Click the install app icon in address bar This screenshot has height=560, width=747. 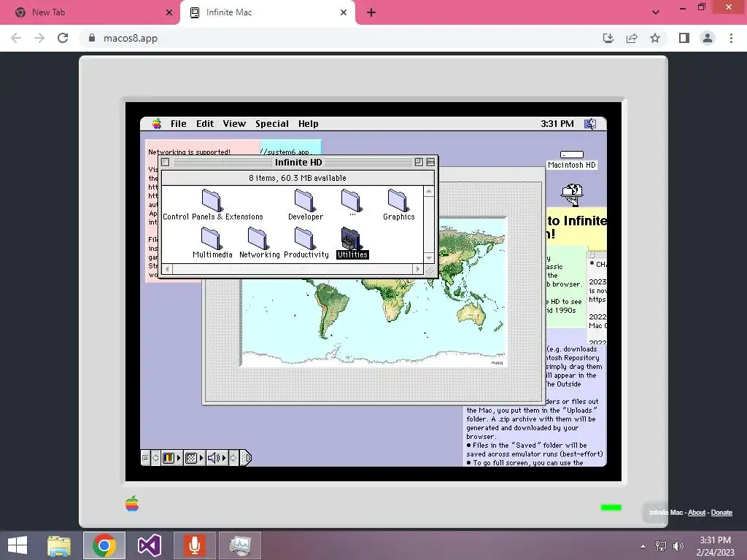coord(608,38)
